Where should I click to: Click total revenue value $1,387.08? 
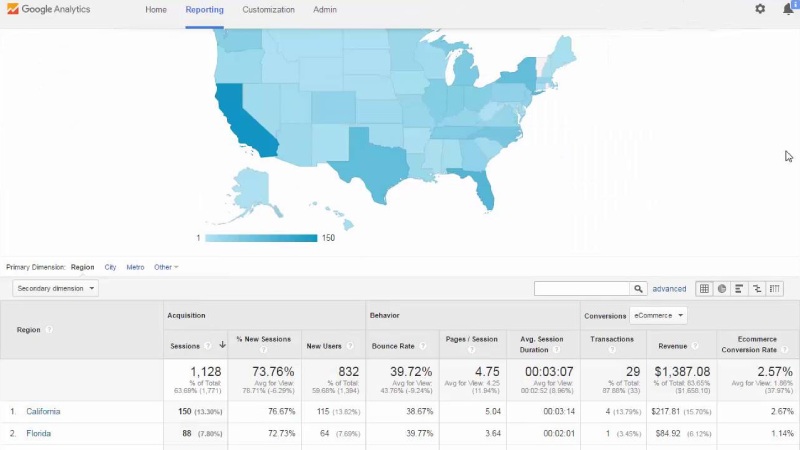tap(682, 371)
